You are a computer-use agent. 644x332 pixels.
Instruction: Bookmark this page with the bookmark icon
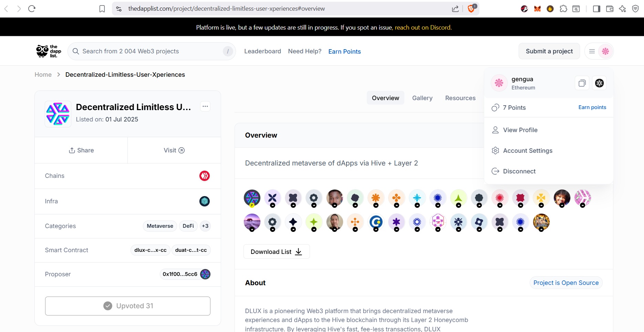[x=102, y=9]
